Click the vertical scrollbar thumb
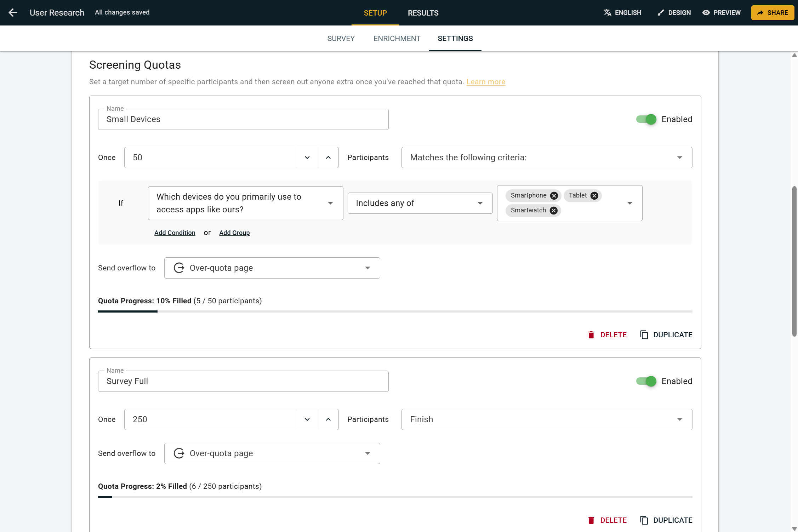 (794, 261)
